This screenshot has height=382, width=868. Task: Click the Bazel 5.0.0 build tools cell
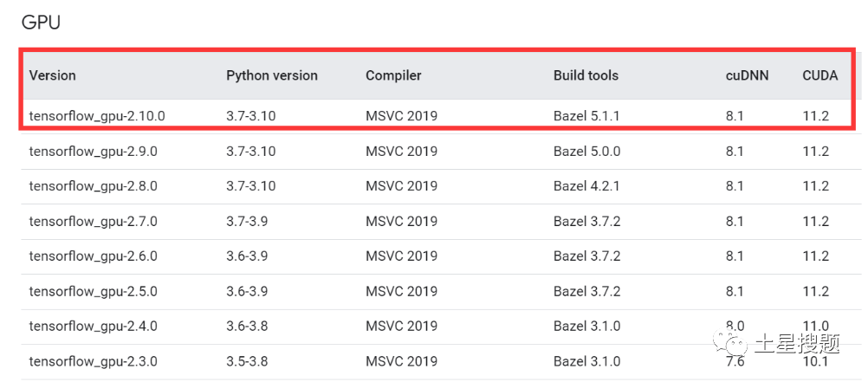586,151
